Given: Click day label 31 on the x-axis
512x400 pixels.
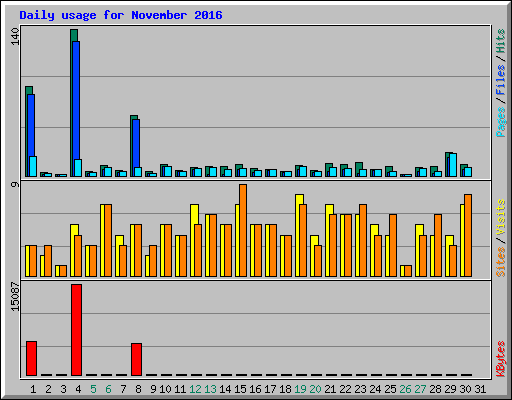Looking at the screenshot, I should click(x=480, y=389).
